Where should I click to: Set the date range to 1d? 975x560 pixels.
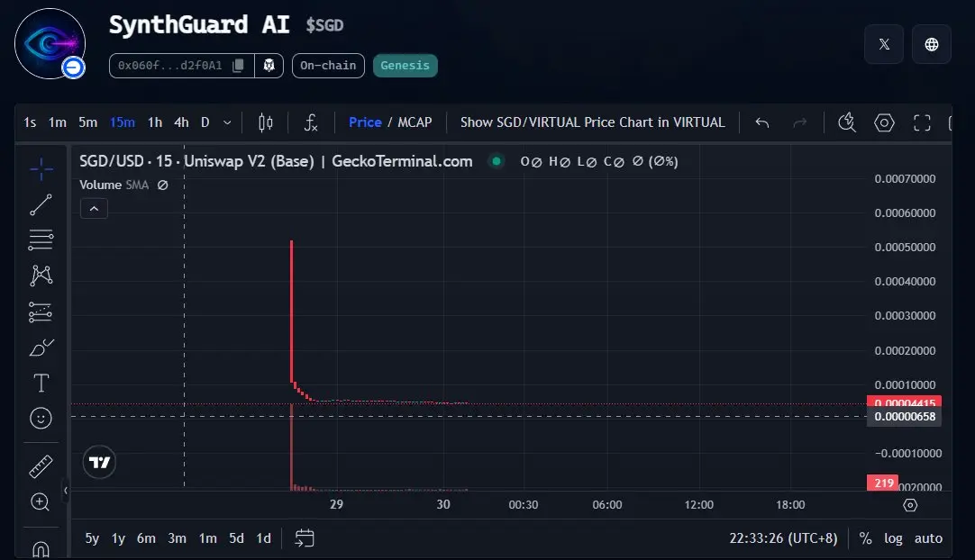264,538
